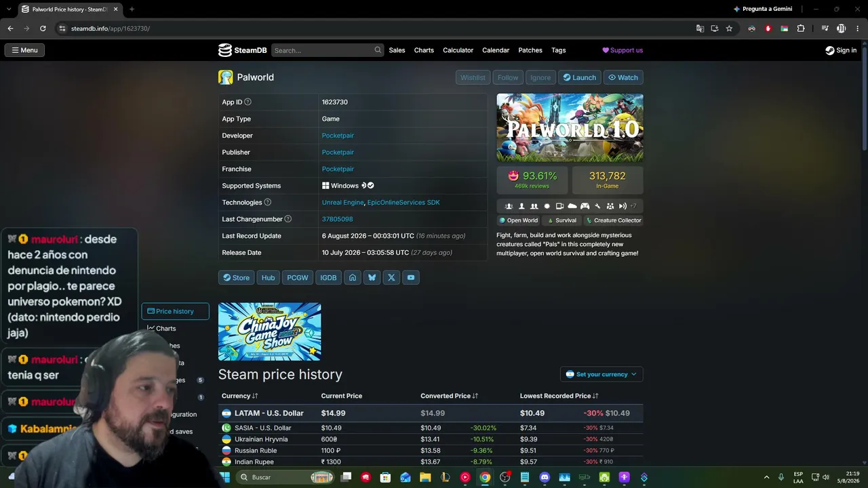Open Chrome media controls icon
The width and height of the screenshot is (868, 488).
click(825, 28)
